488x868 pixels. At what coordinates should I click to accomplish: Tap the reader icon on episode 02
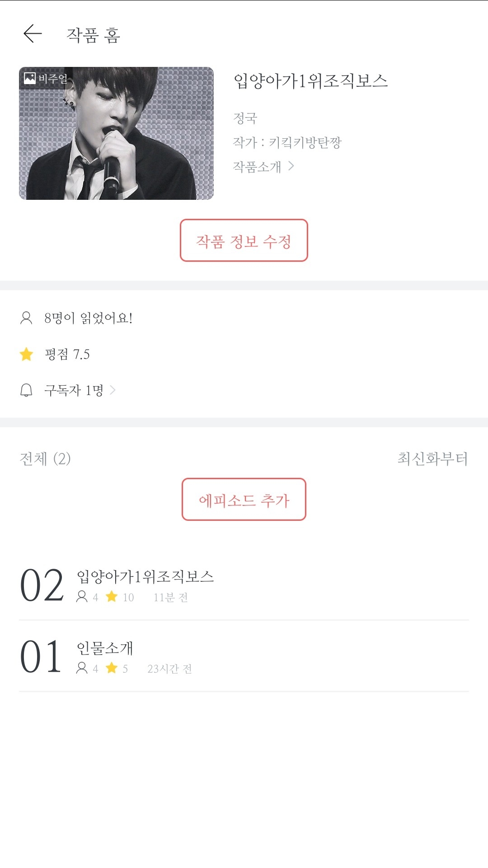82,597
